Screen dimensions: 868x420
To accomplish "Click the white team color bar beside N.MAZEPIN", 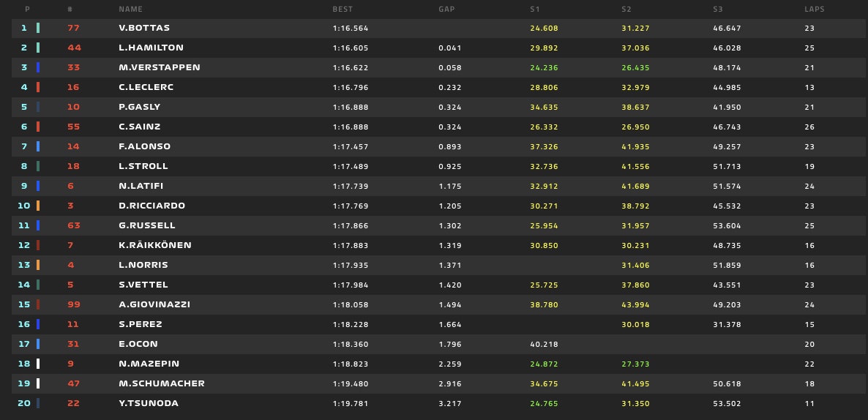I will click(x=38, y=364).
